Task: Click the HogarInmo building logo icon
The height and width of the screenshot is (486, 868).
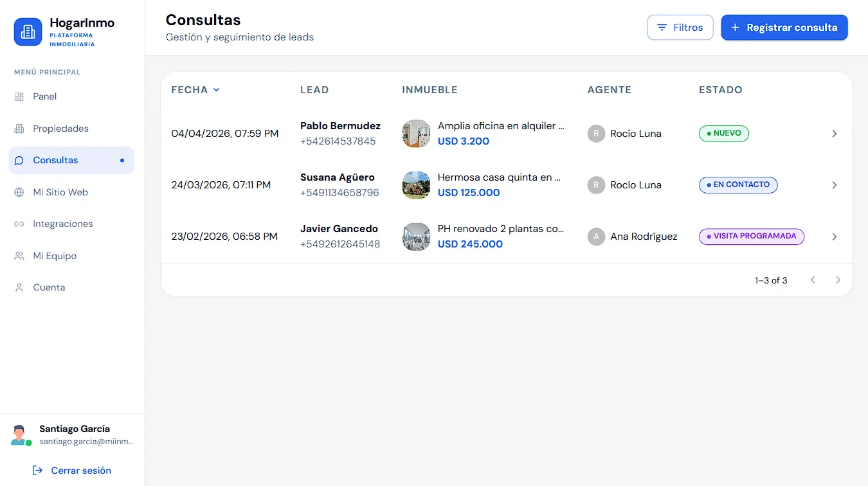Action: pos(28,32)
